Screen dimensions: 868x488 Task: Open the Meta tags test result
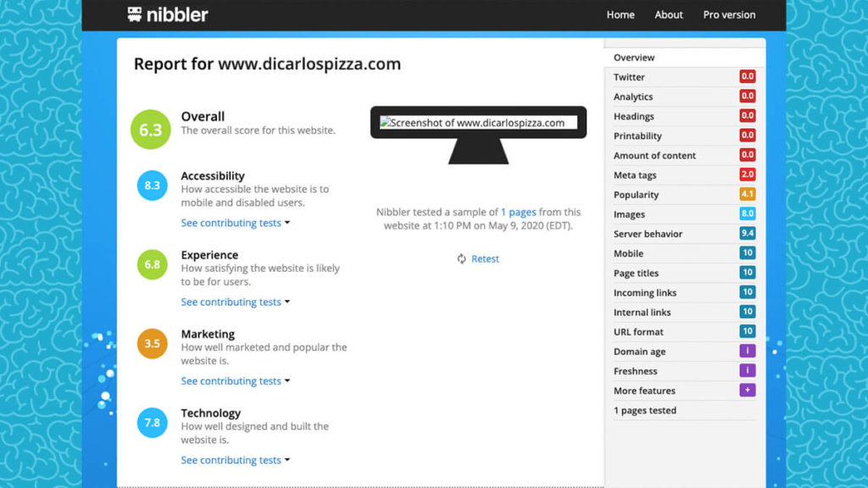635,175
